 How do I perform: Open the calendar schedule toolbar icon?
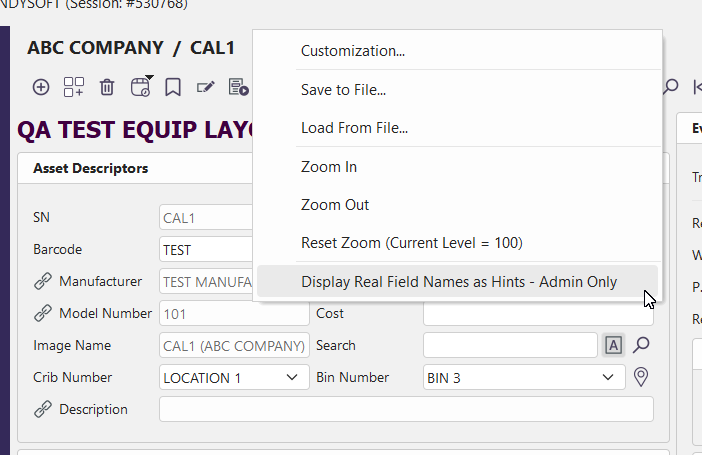pyautogui.click(x=140, y=87)
